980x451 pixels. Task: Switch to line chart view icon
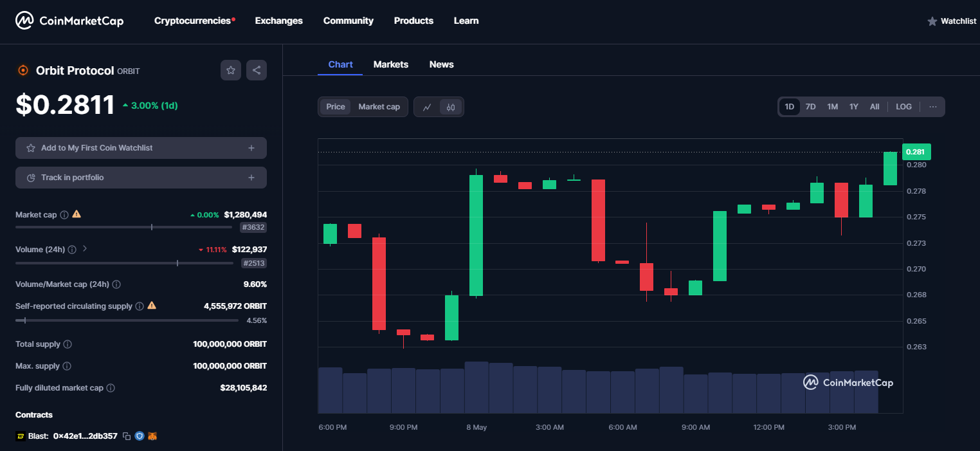(x=427, y=107)
